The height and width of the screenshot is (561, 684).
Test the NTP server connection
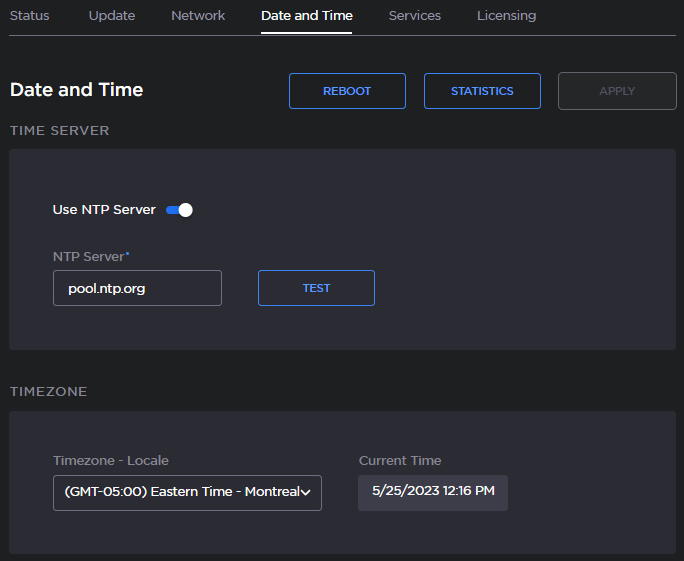(316, 288)
